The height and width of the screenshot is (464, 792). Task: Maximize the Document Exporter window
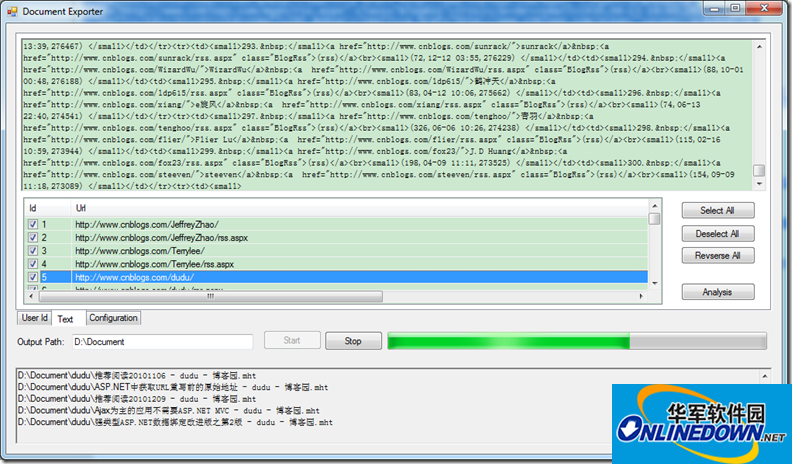[x=735, y=8]
